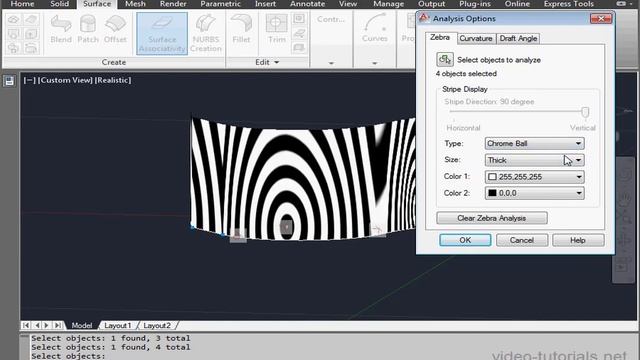The height and width of the screenshot is (360, 640).
Task: Click the Trim surface tool
Action: pyautogui.click(x=277, y=29)
